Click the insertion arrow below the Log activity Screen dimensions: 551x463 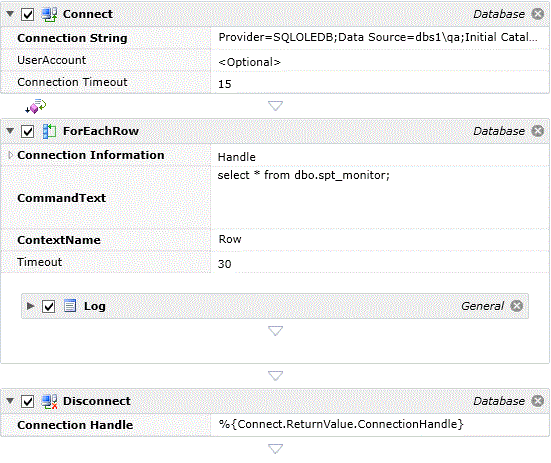tap(276, 331)
